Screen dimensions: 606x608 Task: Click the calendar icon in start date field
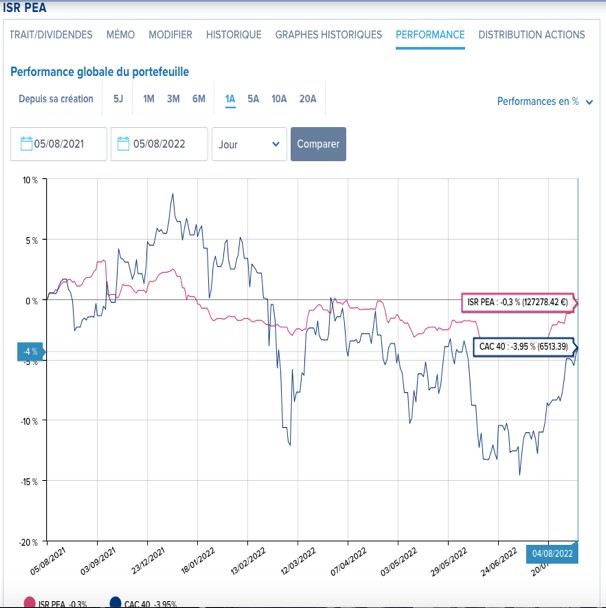[26, 144]
